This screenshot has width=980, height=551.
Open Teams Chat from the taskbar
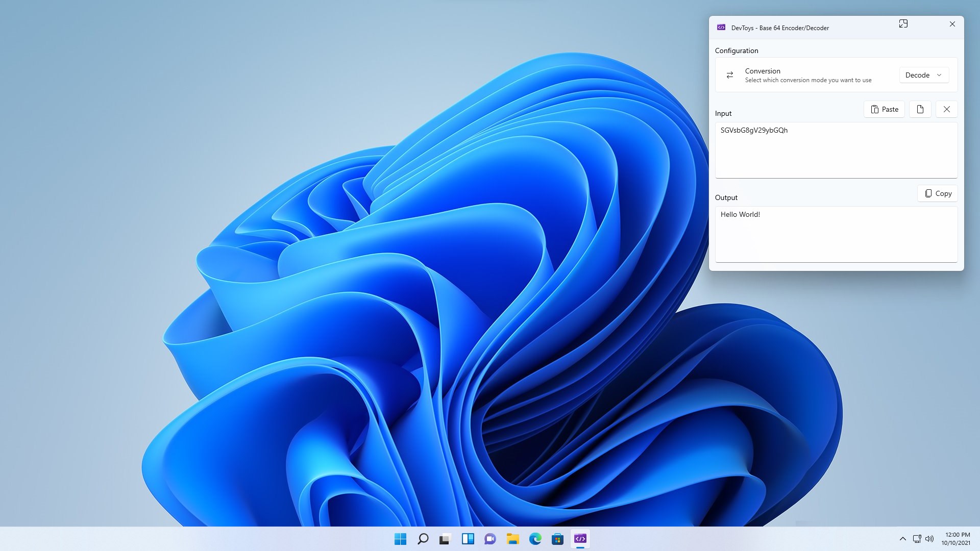(x=490, y=539)
